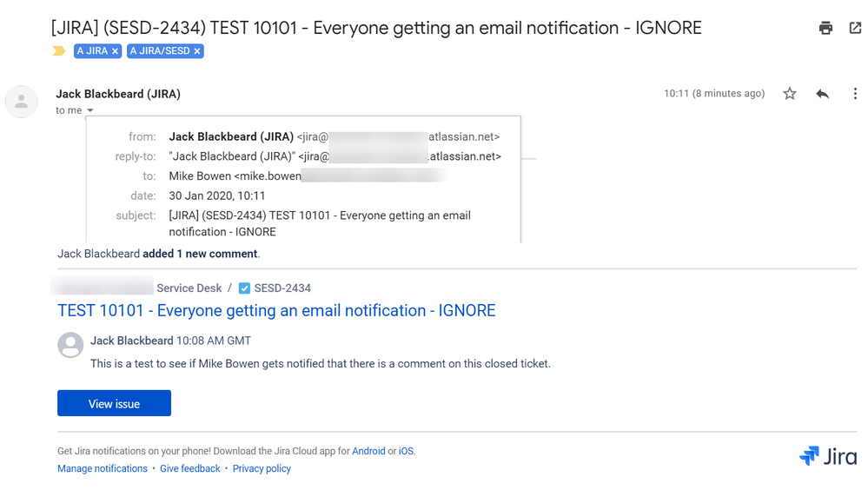The width and height of the screenshot is (868, 490).
Task: Remove the A JIRA/SESD label
Action: [x=197, y=51]
